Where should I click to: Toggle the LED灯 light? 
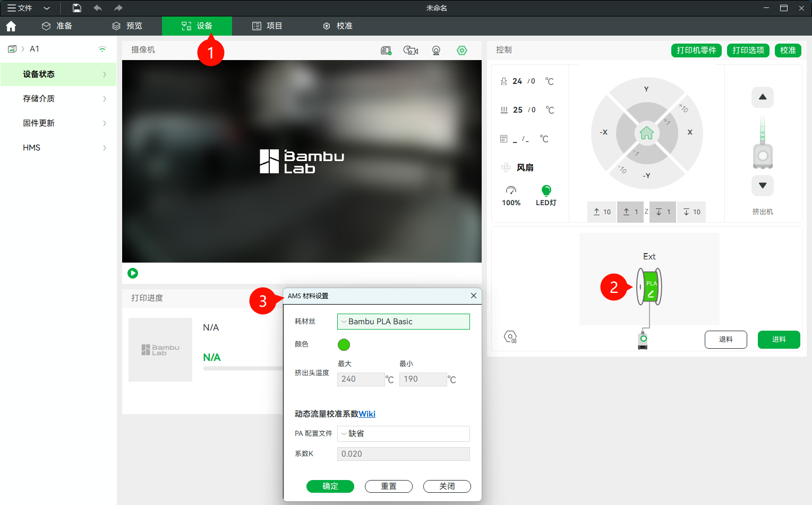point(546,196)
